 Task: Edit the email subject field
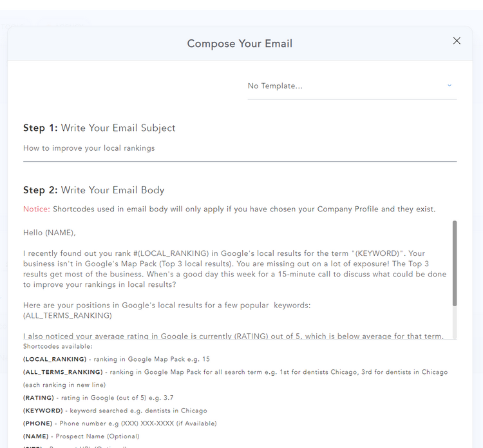click(240, 148)
